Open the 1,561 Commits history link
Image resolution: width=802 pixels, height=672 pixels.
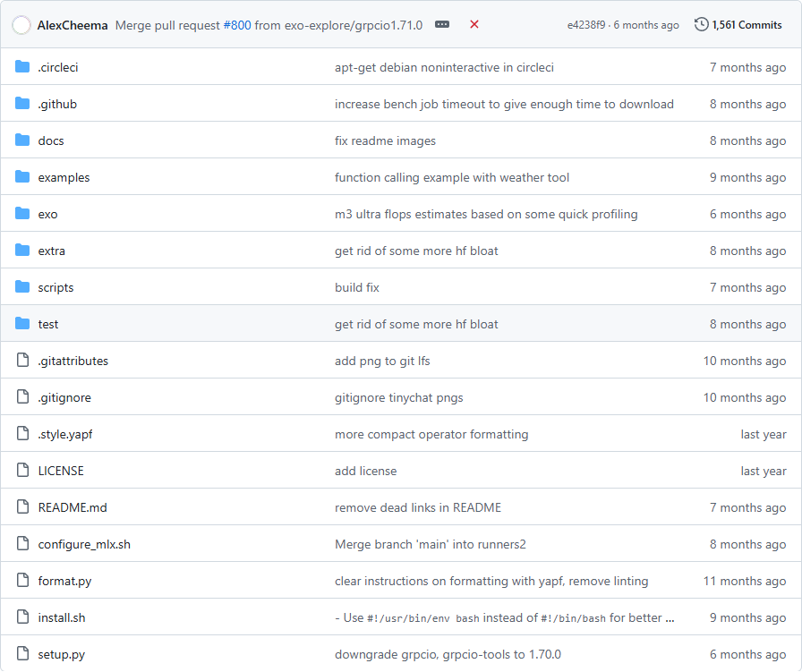pyautogui.click(x=747, y=25)
